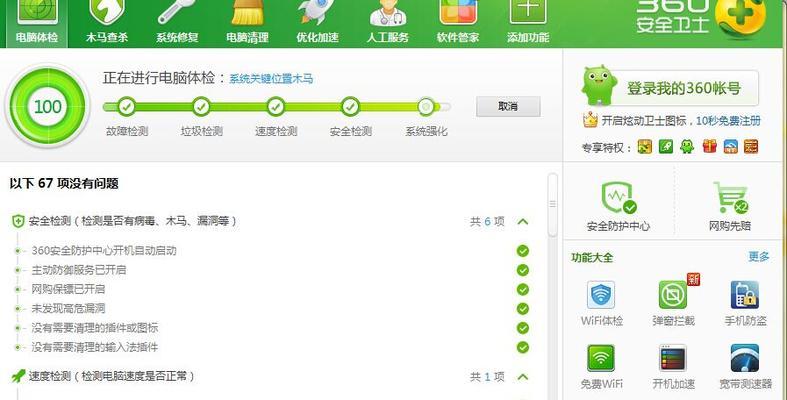Go to 电脑清理 broom tab
Image resolution: width=787 pixels, height=400 pixels.
click(x=247, y=23)
